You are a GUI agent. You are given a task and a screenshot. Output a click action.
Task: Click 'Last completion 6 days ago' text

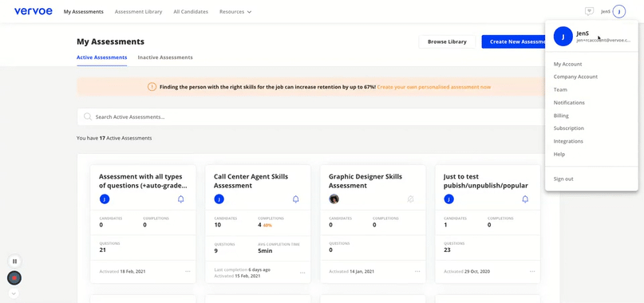(x=243, y=270)
